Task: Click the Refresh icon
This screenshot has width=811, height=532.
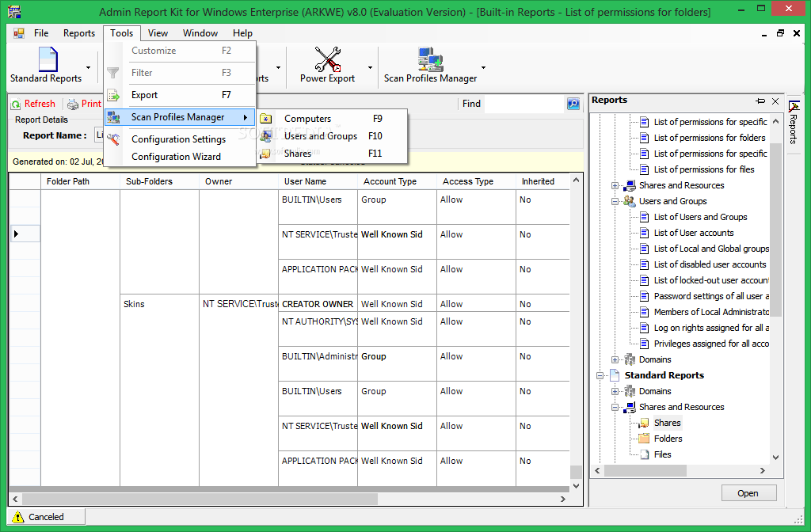Action: 17,104
